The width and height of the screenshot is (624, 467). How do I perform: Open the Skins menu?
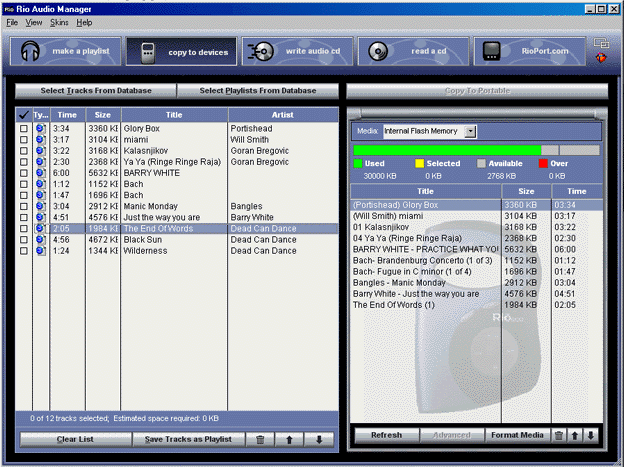59,23
